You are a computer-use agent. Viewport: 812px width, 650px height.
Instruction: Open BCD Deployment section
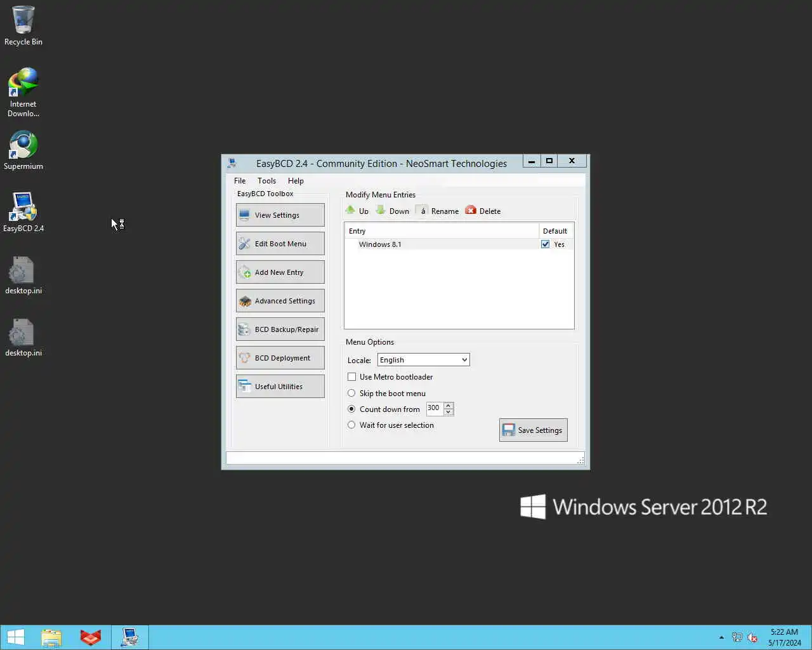coord(280,358)
